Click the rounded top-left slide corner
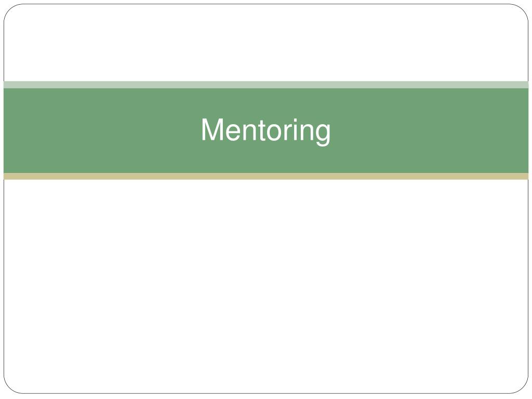 point(10,10)
